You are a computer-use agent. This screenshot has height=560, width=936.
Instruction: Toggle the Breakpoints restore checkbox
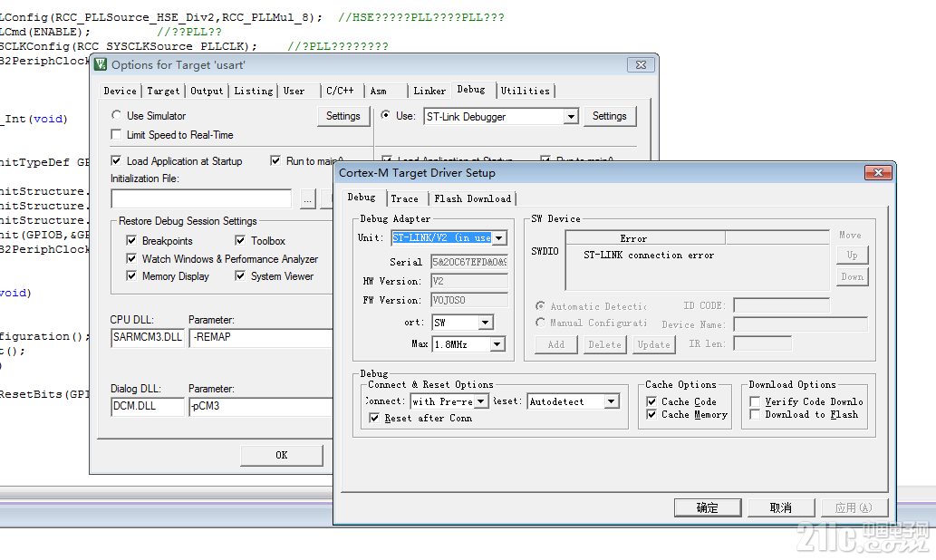[131, 241]
